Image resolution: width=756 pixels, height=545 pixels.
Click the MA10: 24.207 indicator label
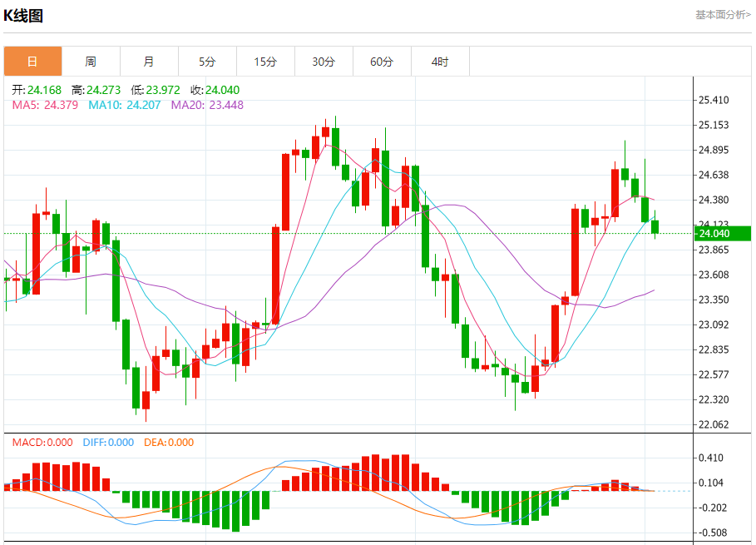click(125, 105)
